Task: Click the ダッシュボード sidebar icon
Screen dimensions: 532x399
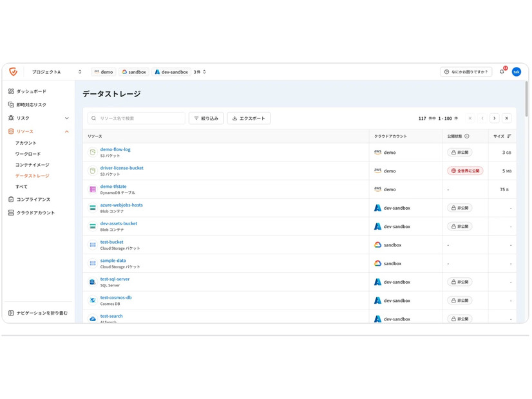Action: (x=11, y=91)
